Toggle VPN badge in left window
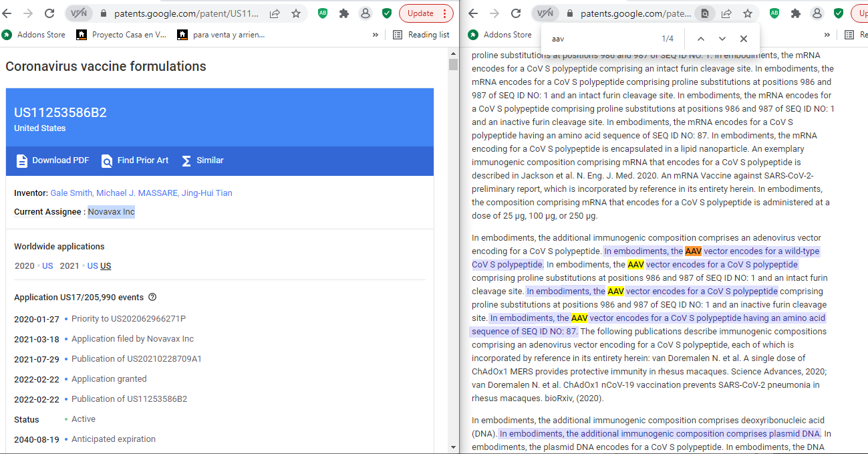 click(x=79, y=13)
